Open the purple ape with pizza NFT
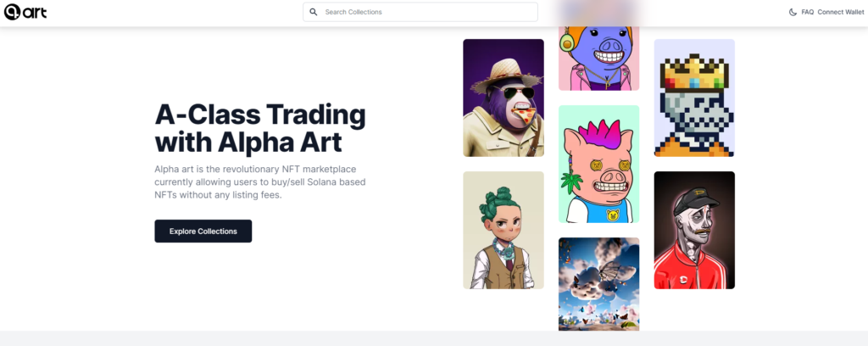 click(504, 98)
